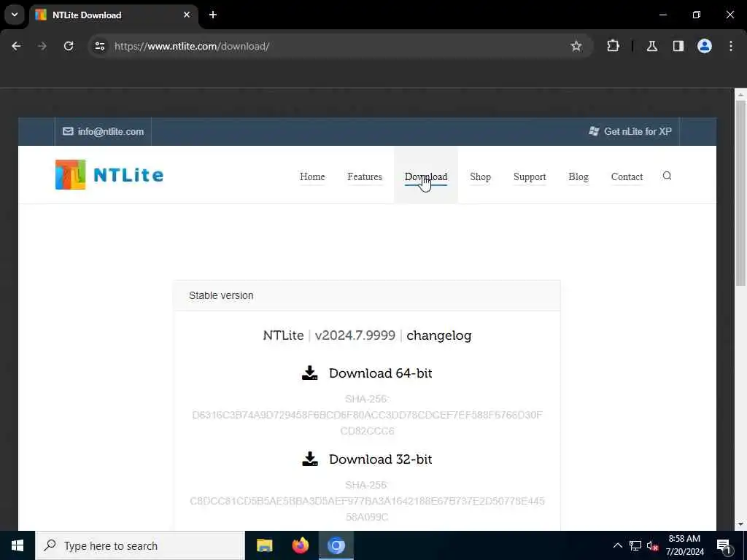Open site information icon in address bar
Viewport: 747px width, 560px height.
[99, 46]
